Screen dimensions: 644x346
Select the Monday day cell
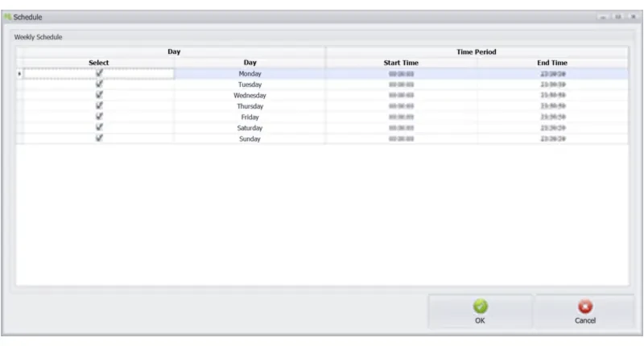[x=250, y=74]
